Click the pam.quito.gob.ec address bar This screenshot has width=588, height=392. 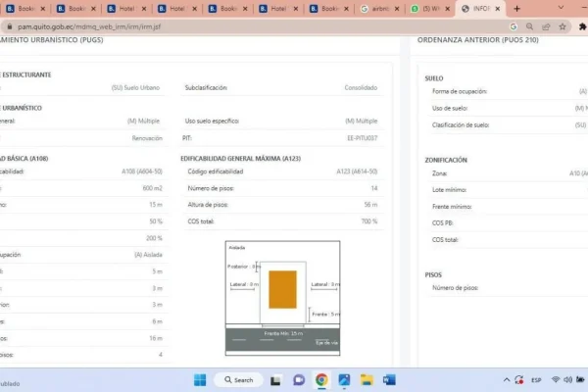147,27
